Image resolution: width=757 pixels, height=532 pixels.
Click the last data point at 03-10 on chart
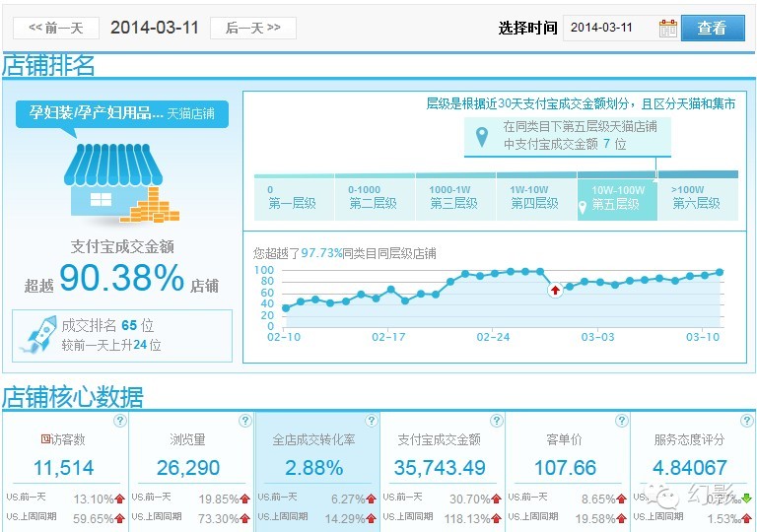[720, 272]
